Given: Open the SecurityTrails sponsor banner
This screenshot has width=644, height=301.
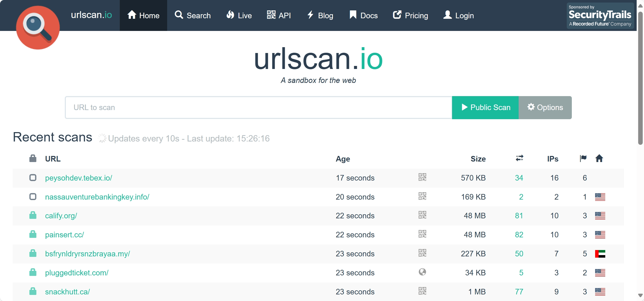Looking at the screenshot, I should (600, 16).
